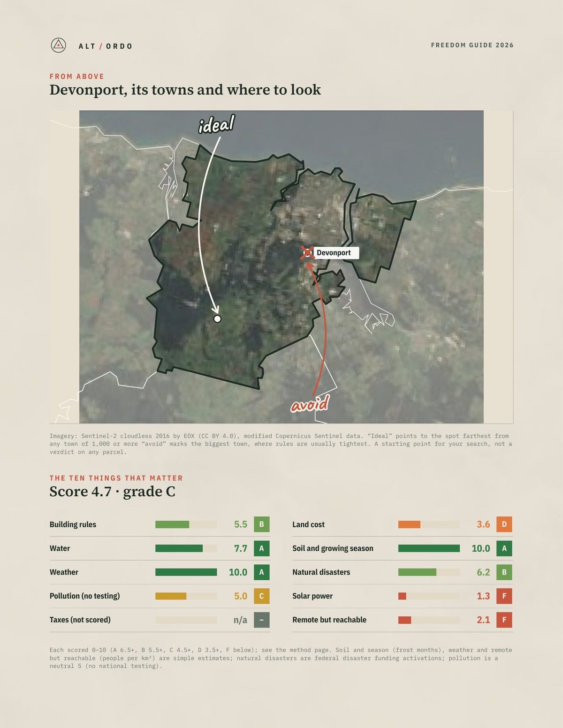
Task: Click the red X marker at Devonport
Action: [x=307, y=252]
